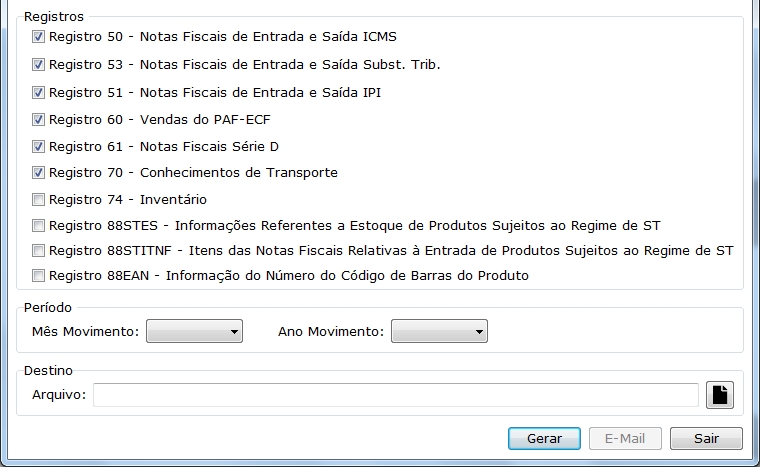Click the Registro 74 Inventário label

(128, 200)
